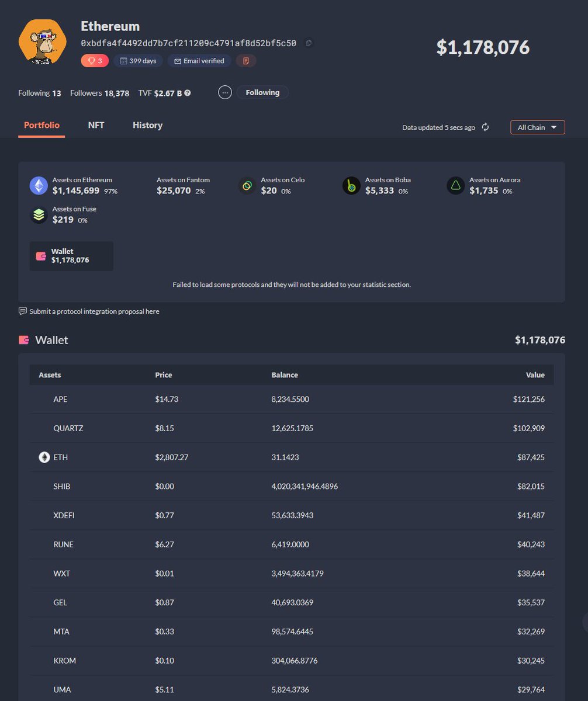Click the Price column header
Image resolution: width=588 pixels, height=701 pixels.
coord(164,375)
